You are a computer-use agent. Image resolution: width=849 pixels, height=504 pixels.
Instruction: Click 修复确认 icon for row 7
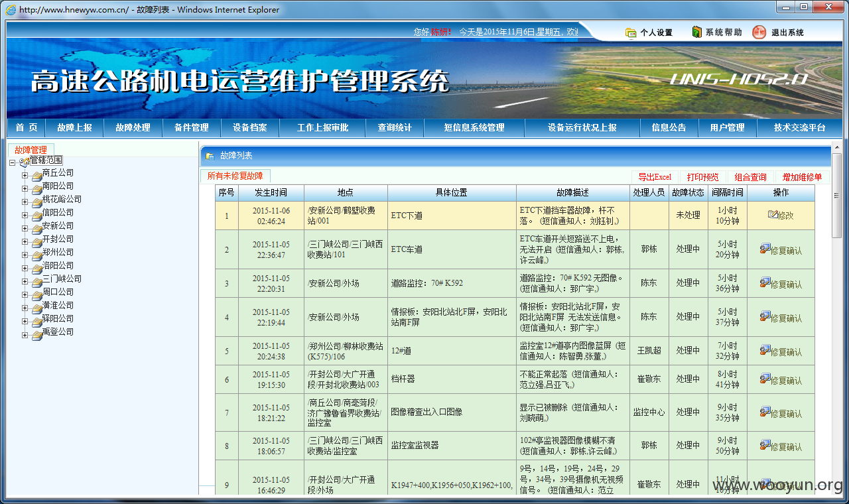tap(765, 412)
